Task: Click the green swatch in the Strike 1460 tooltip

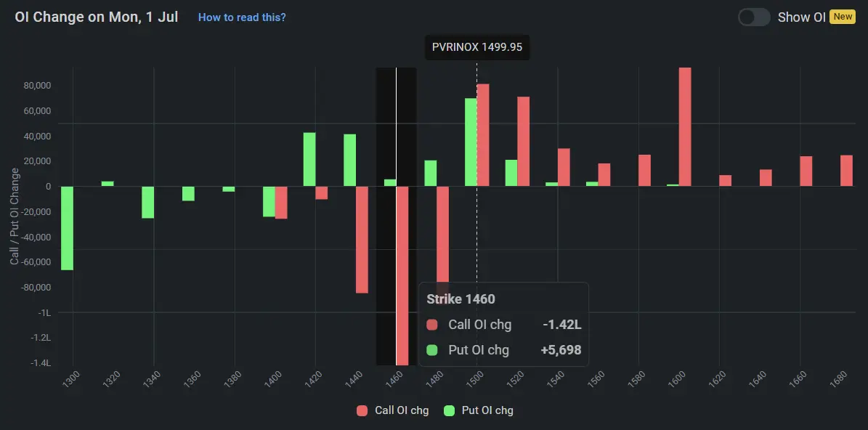Action: point(432,350)
